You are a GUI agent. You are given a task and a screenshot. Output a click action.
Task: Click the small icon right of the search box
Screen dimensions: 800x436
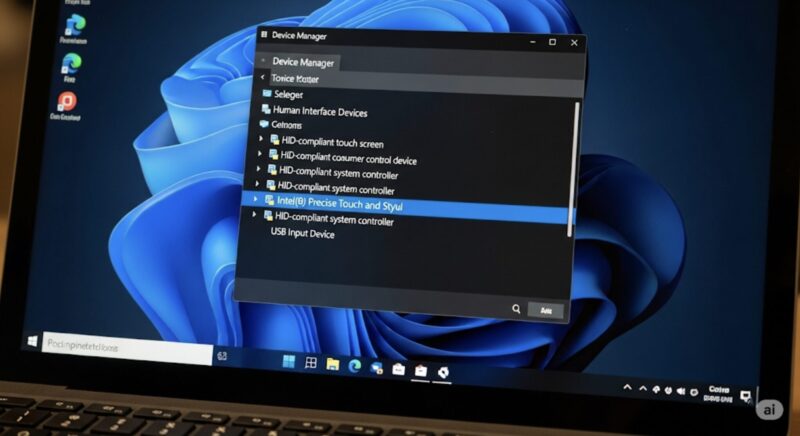tap(222, 356)
